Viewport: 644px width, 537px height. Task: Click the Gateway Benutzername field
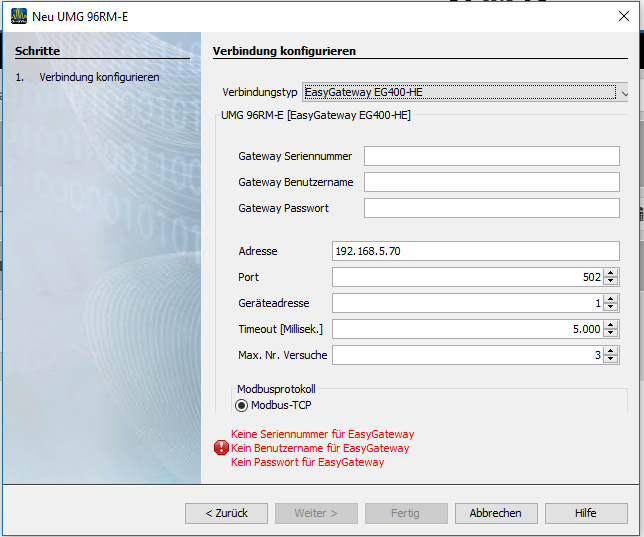point(492,182)
